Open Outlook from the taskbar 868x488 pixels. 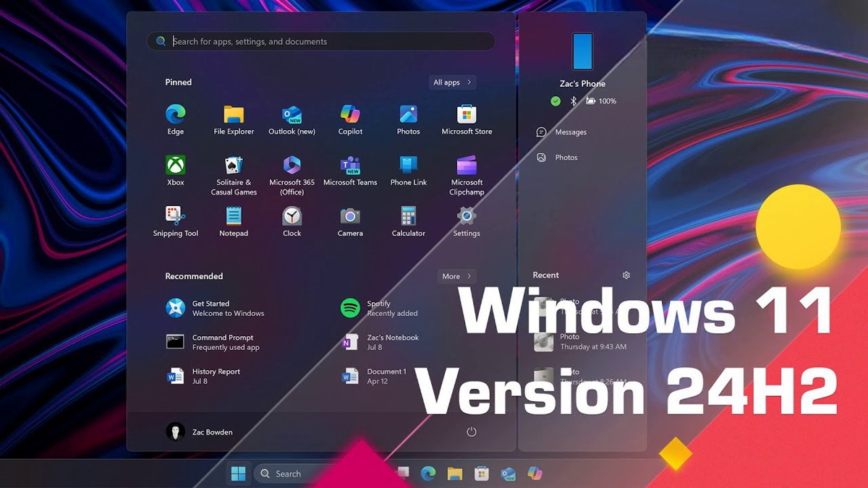tap(508, 474)
